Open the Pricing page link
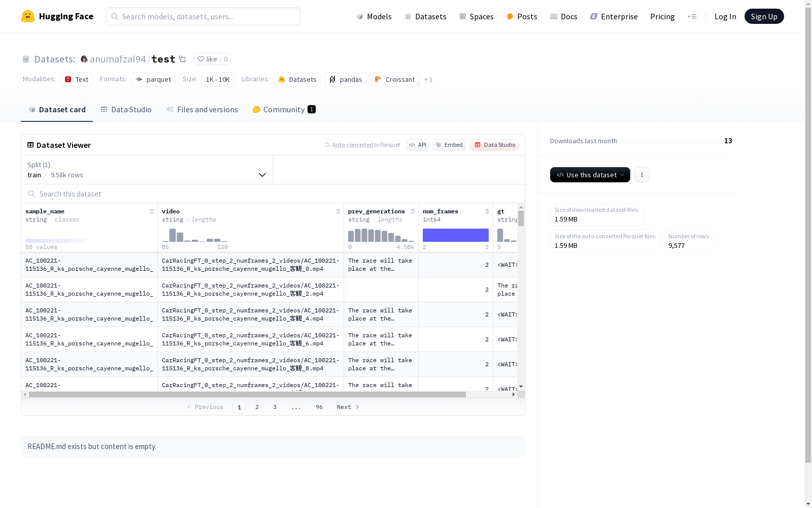This screenshot has width=812, height=508. pyautogui.click(x=662, y=16)
